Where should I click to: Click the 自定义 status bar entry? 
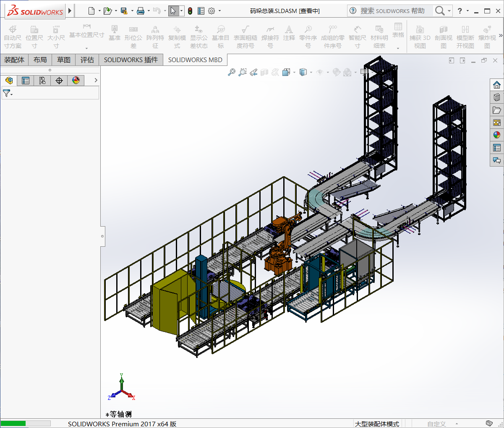coord(436,424)
